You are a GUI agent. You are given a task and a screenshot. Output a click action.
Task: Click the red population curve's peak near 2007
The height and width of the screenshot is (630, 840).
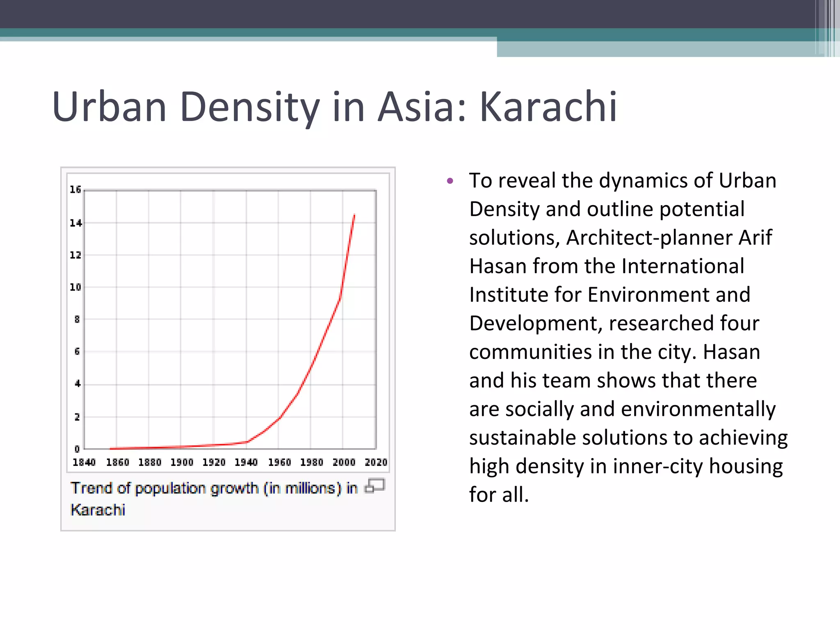pos(354,215)
